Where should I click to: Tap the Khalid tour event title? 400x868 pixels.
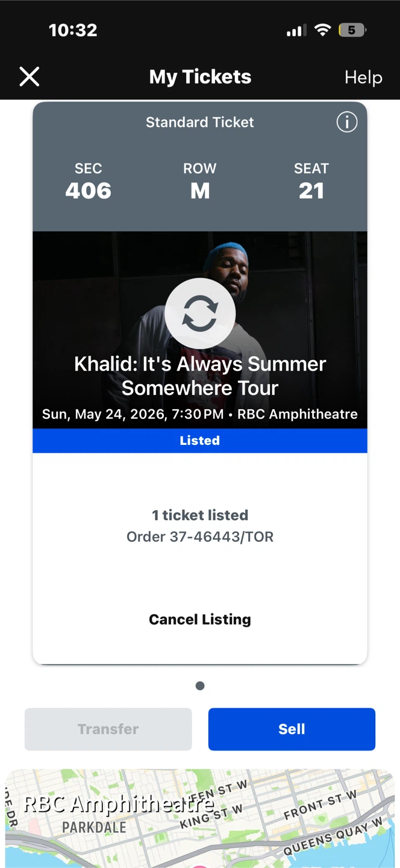(x=200, y=376)
